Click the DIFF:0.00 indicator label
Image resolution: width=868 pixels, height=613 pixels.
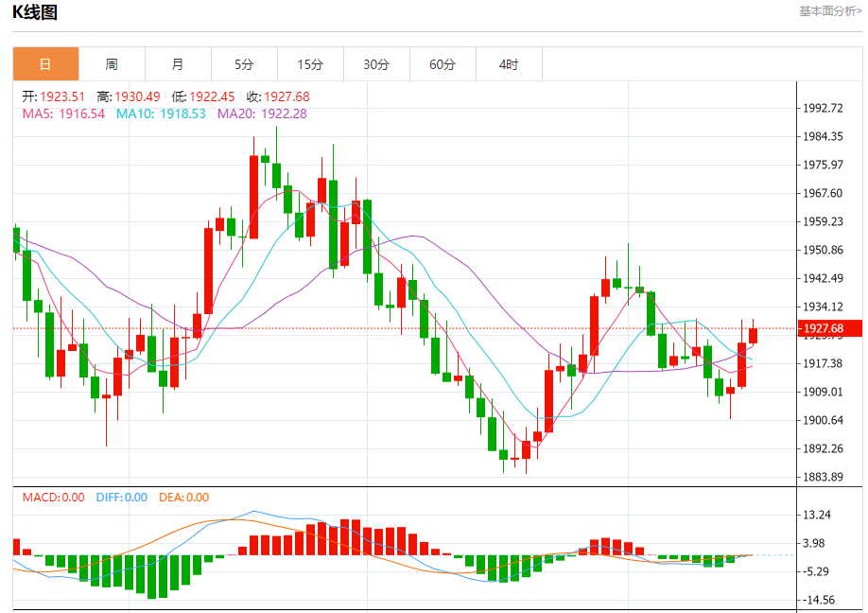[x=122, y=498]
